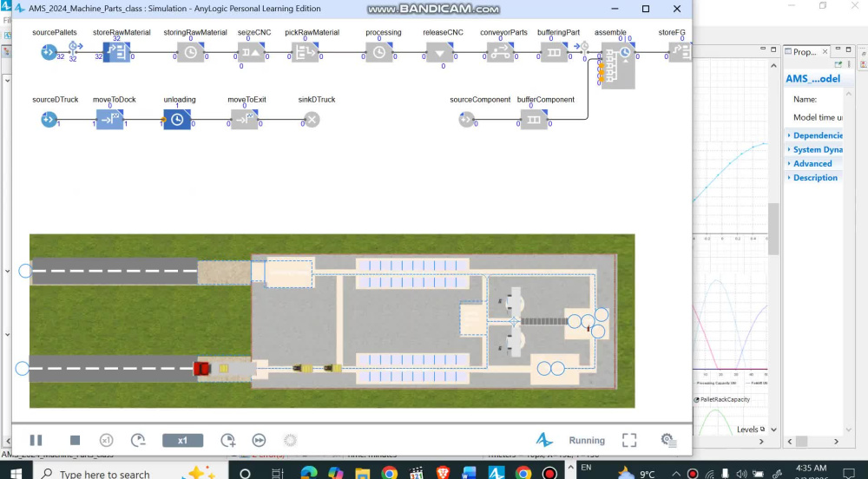Click the Levels label in editor
The height and width of the screenshot is (479, 868).
tap(747, 430)
